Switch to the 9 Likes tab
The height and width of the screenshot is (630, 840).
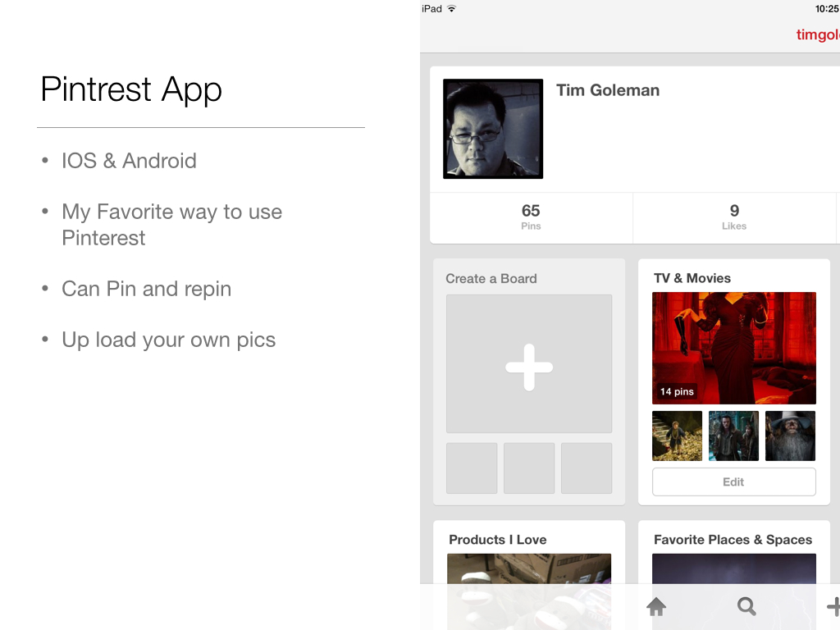[734, 217]
